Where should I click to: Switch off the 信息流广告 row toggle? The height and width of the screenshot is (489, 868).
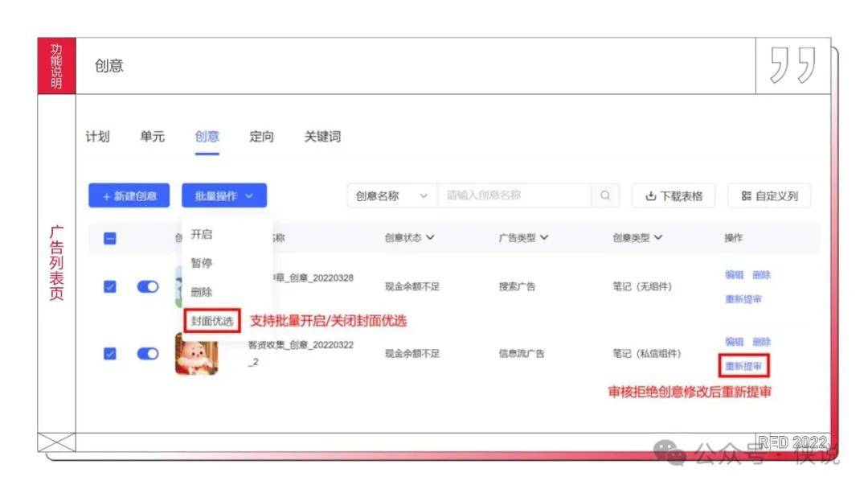(148, 353)
